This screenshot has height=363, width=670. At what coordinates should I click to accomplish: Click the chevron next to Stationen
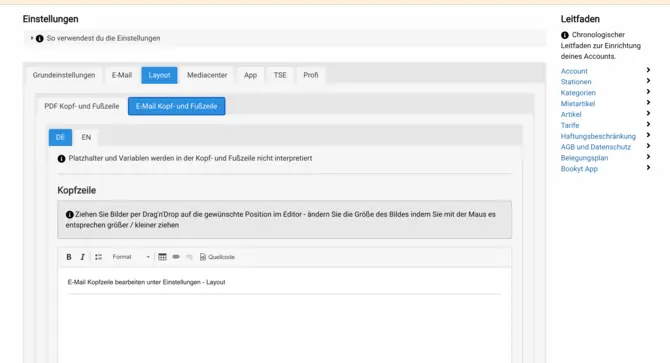click(x=648, y=81)
